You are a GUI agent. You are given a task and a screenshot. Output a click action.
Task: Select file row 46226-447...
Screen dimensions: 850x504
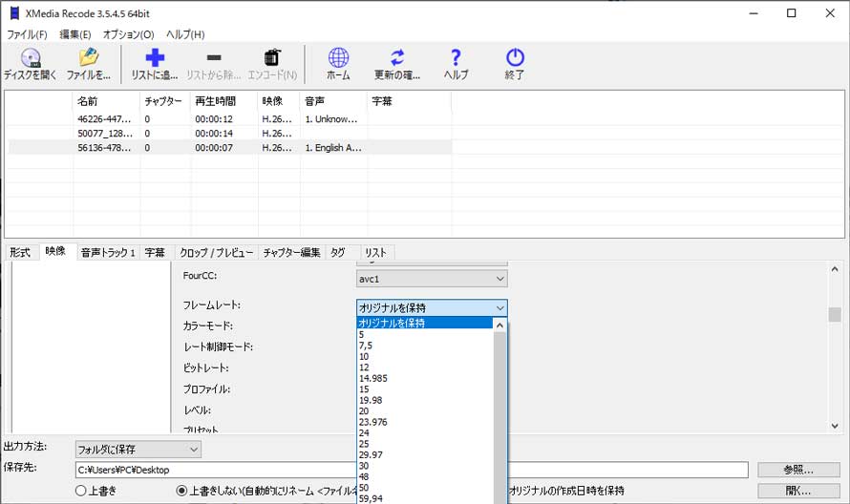click(230, 119)
